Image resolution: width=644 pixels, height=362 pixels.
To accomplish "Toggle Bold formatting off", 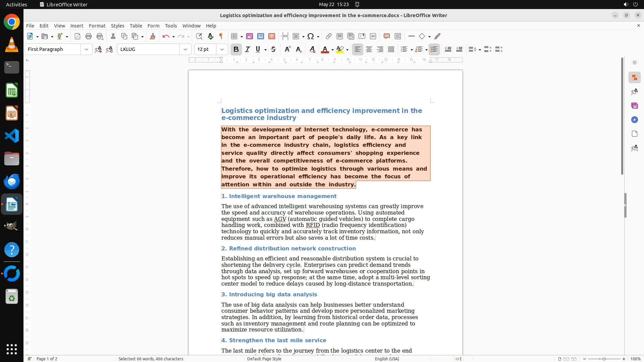I will point(236,49).
